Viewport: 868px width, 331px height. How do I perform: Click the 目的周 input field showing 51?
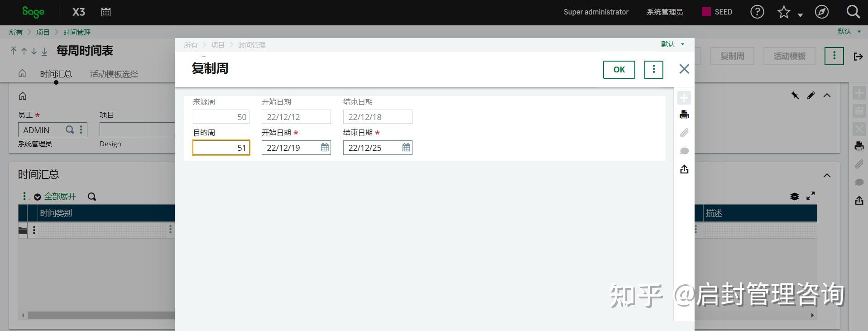tap(221, 148)
